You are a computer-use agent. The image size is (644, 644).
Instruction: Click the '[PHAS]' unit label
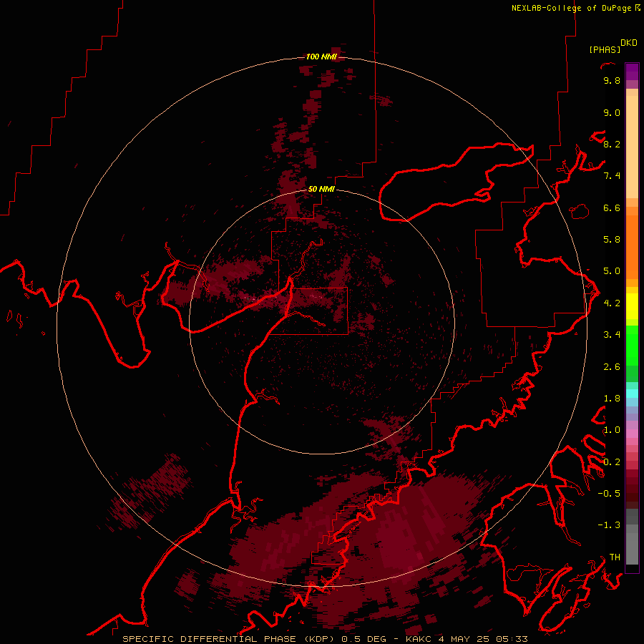pos(605,49)
